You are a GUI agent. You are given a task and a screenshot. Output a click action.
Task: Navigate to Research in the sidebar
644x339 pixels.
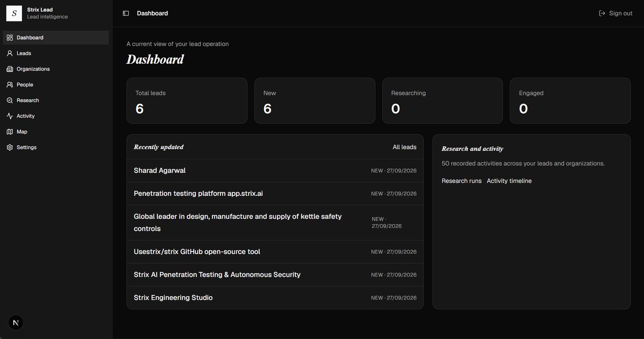tap(56, 100)
